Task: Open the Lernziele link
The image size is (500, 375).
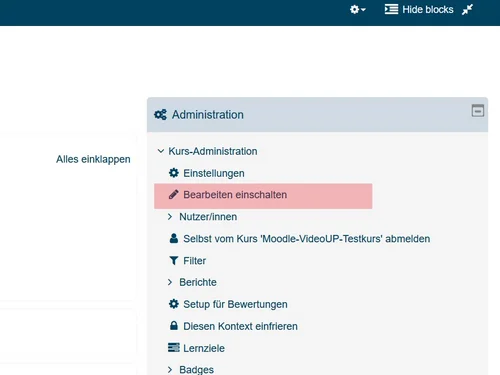Action: point(204,348)
